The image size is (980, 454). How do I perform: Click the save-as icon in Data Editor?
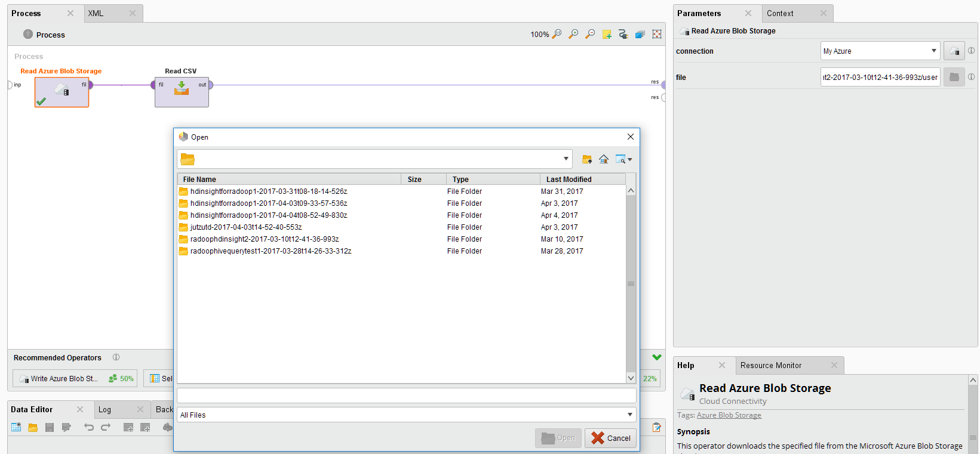click(66, 427)
